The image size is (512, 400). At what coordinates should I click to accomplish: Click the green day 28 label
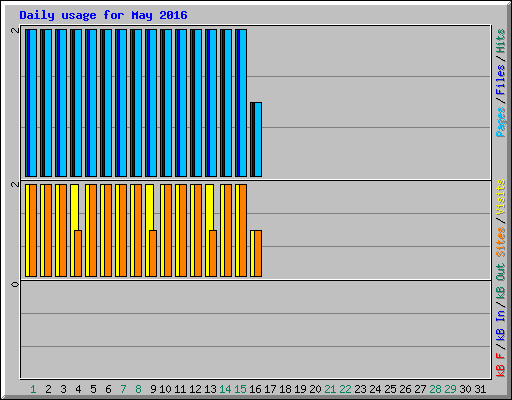click(x=435, y=389)
